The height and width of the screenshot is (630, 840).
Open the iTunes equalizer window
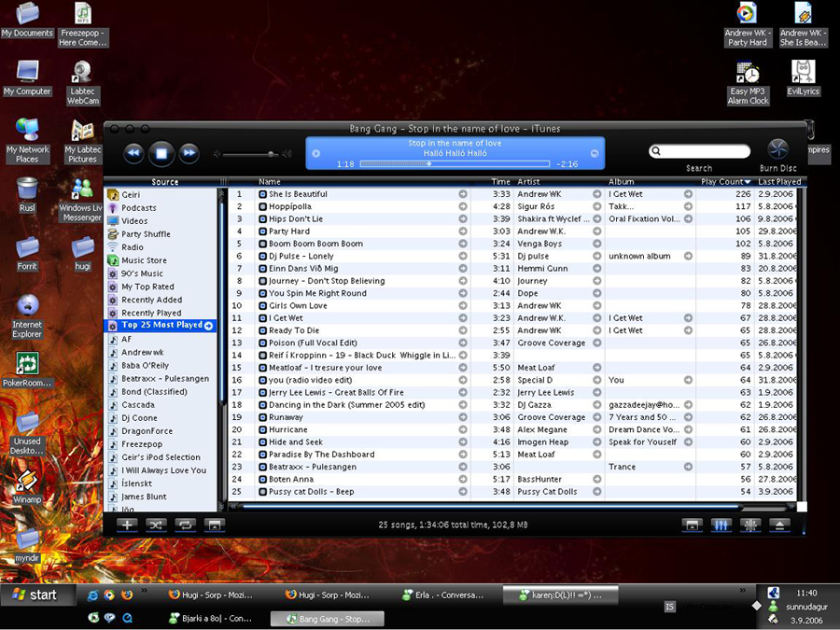721,525
